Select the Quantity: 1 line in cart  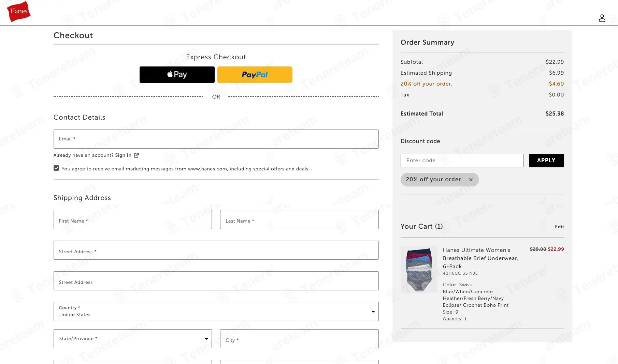455,319
